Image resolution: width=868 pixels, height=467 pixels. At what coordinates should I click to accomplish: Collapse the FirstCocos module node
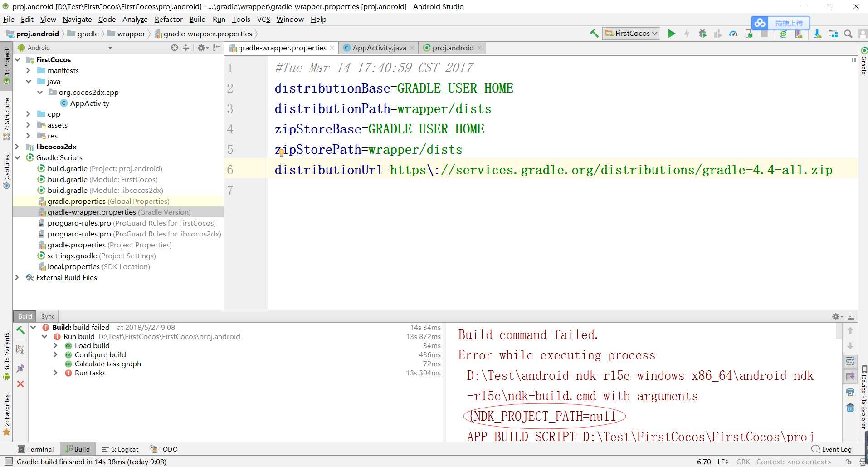tap(18, 59)
